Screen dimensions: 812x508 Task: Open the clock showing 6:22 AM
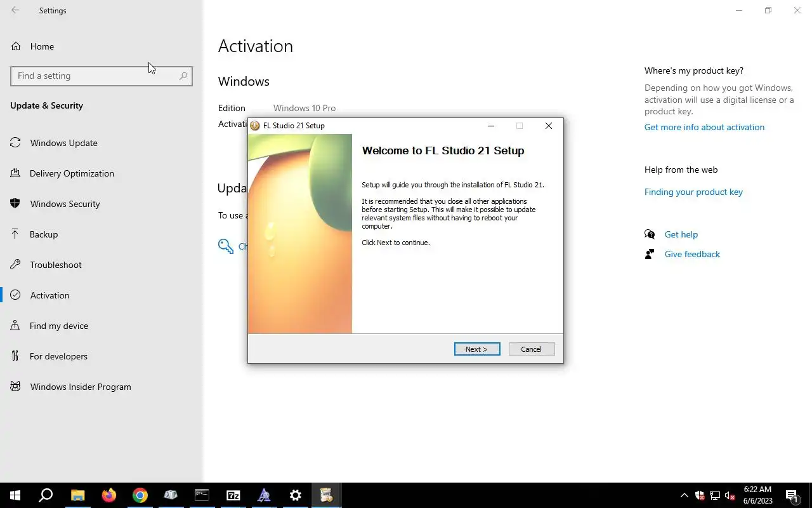point(758,495)
